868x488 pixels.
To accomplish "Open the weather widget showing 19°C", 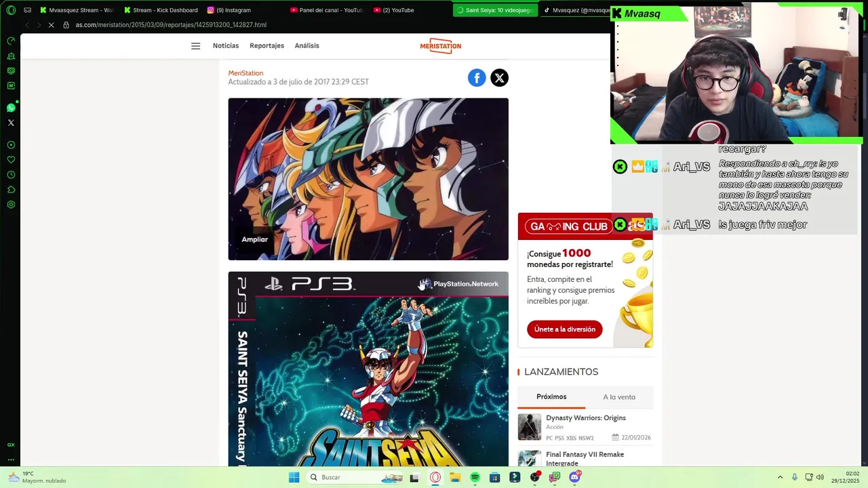I will coord(37,477).
